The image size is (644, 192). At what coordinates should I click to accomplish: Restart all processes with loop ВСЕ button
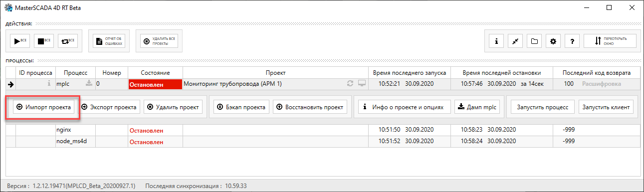pos(68,41)
